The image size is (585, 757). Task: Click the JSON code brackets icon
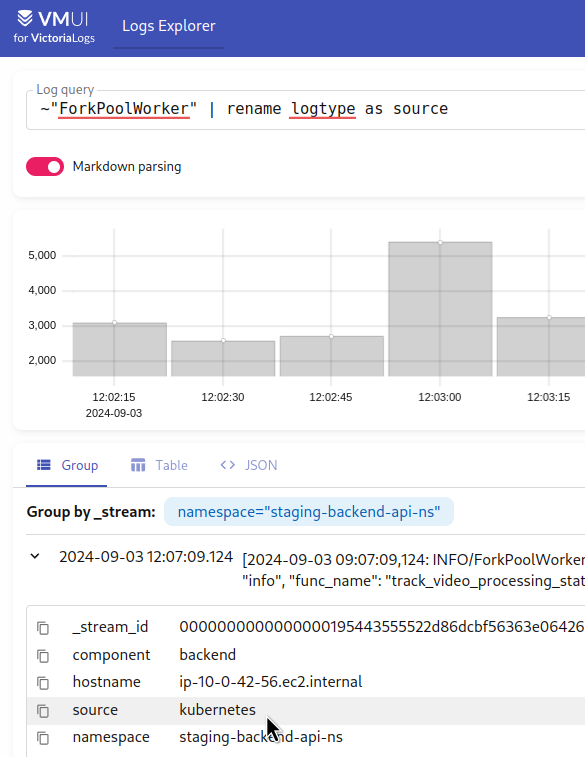click(227, 465)
